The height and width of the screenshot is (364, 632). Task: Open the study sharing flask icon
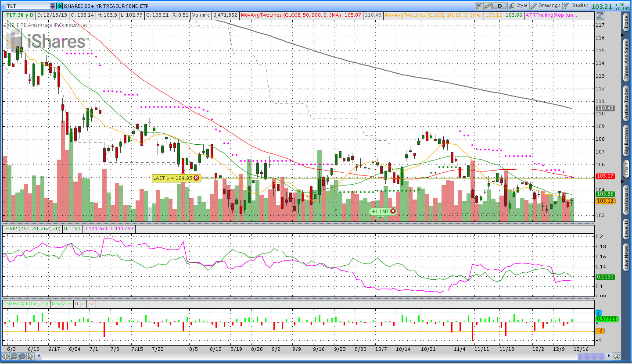(x=478, y=6)
